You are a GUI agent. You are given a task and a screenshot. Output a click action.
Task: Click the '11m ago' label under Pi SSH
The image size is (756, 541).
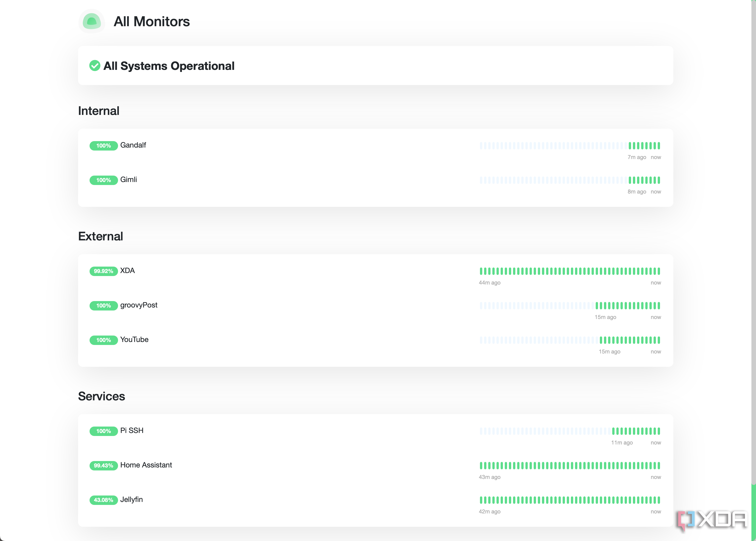coord(622,442)
